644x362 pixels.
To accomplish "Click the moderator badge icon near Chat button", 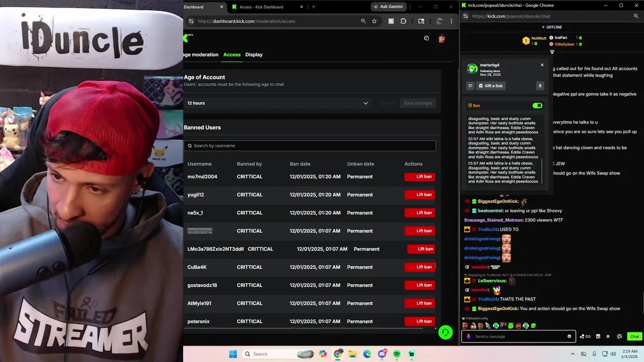I will click(x=619, y=336).
